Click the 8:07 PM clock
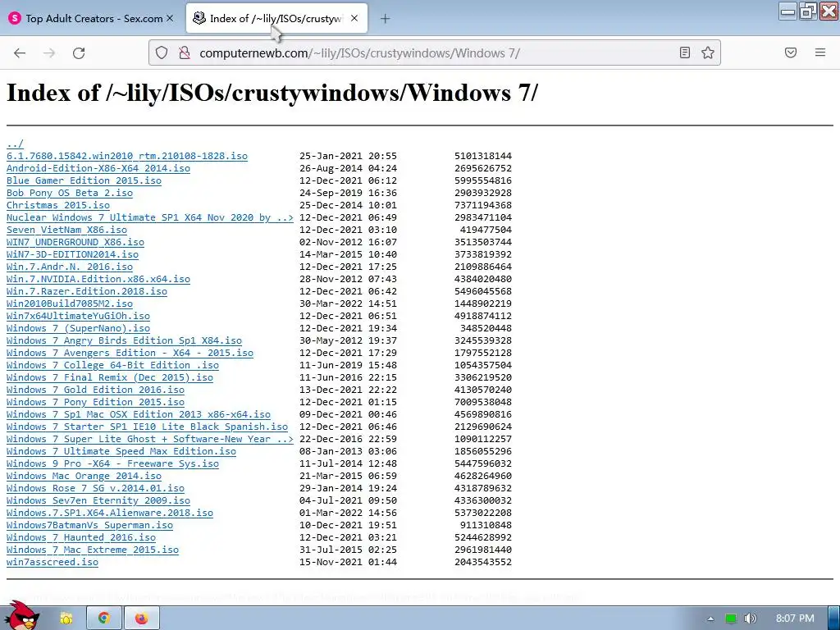840x630 pixels. pos(795,619)
